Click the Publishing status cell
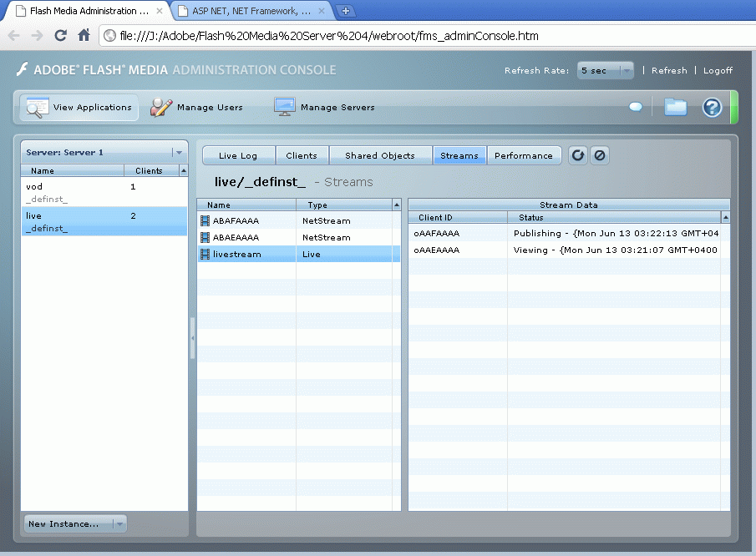This screenshot has width=756, height=556. pos(616,233)
